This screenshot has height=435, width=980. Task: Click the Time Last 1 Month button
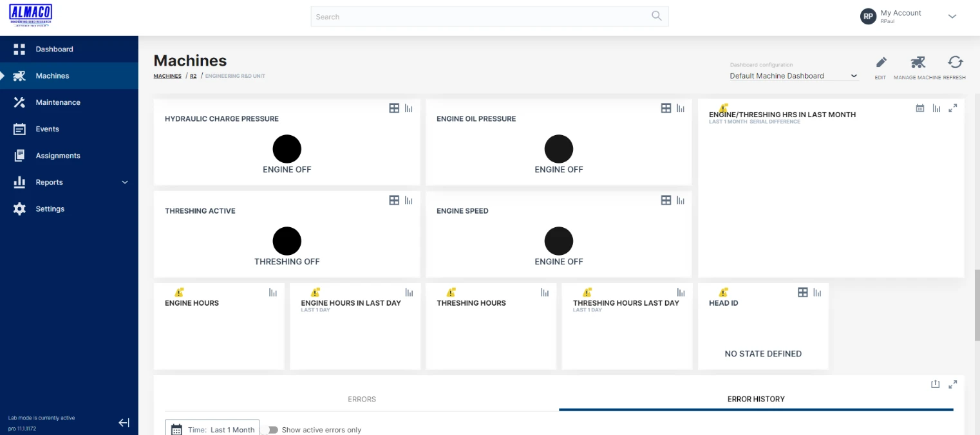pos(212,429)
